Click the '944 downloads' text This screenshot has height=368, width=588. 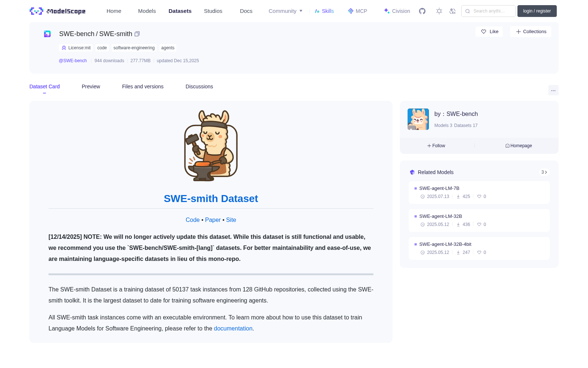coord(109,61)
